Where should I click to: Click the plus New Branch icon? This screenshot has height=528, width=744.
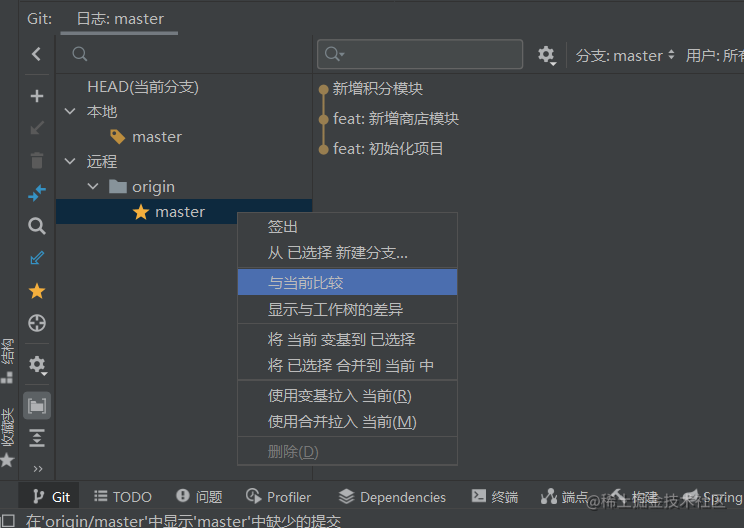[x=37, y=96]
